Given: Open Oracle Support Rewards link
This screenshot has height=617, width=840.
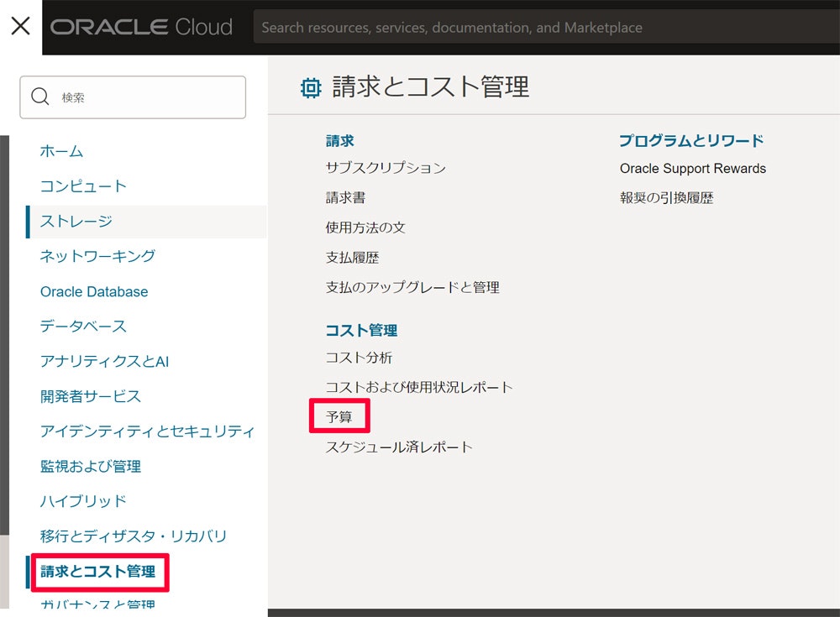Looking at the screenshot, I should tap(693, 169).
